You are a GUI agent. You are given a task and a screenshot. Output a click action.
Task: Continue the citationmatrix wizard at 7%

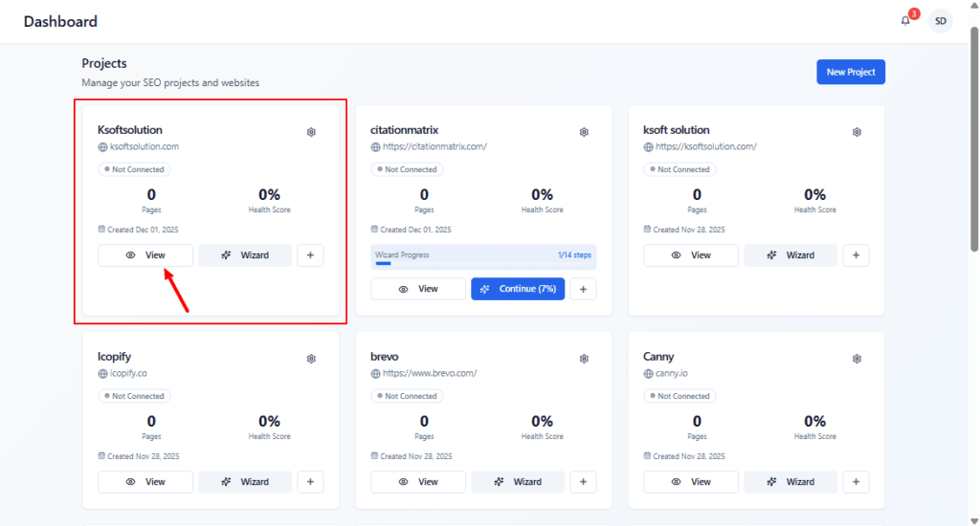[518, 289]
